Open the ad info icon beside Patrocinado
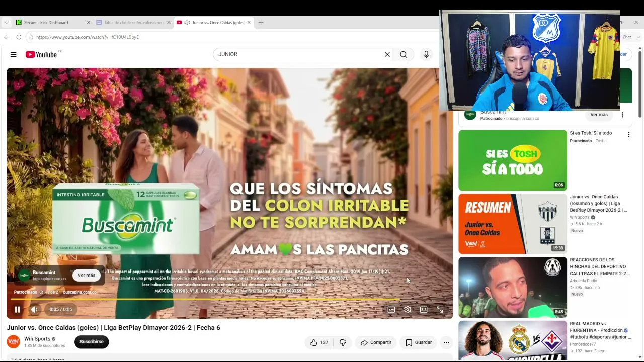The image size is (644, 362). coord(41,292)
